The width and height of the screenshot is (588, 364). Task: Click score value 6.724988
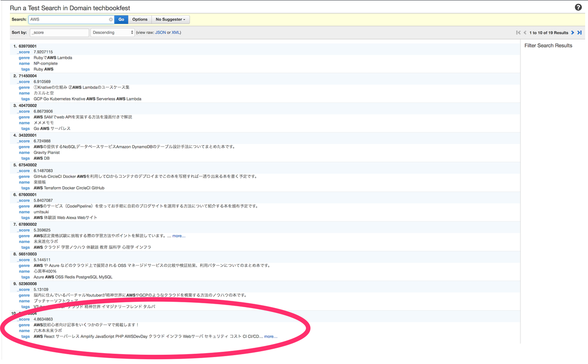pos(42,141)
